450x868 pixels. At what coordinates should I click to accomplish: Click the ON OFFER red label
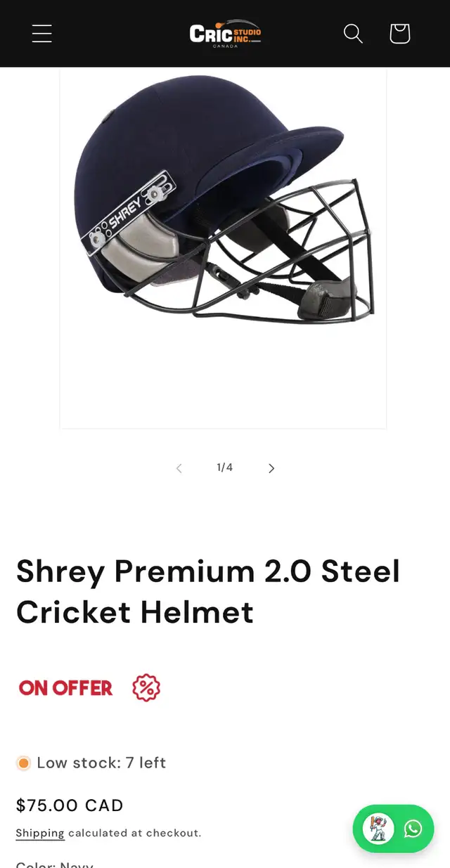65,687
